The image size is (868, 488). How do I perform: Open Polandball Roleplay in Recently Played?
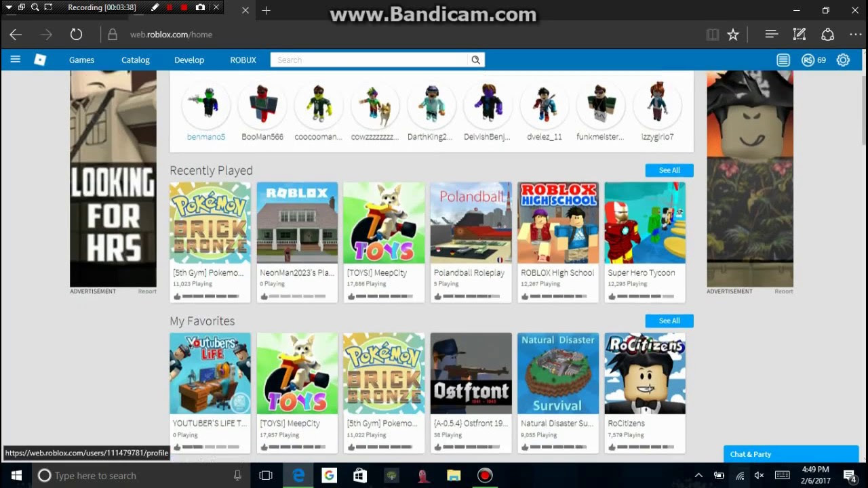click(471, 242)
